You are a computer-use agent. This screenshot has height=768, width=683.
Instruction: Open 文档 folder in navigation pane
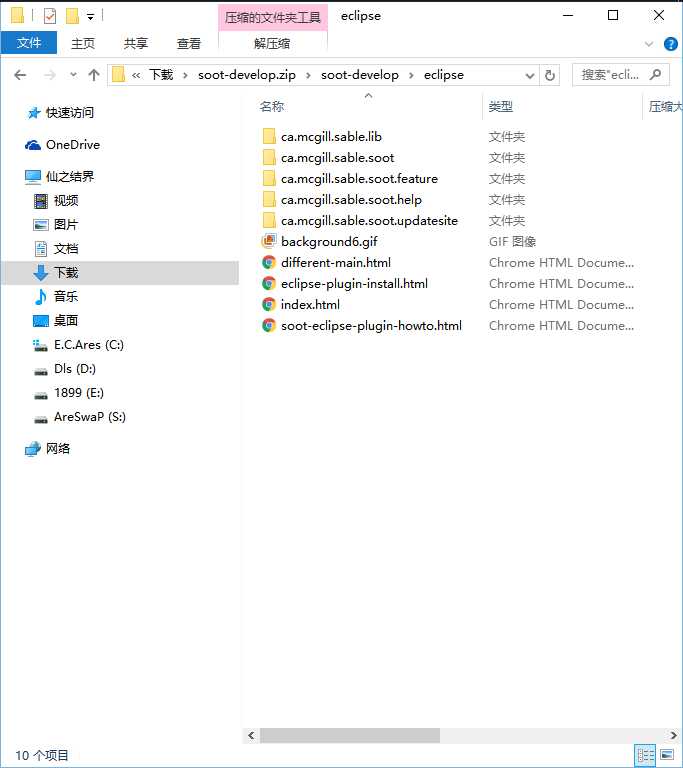pyautogui.click(x=66, y=248)
